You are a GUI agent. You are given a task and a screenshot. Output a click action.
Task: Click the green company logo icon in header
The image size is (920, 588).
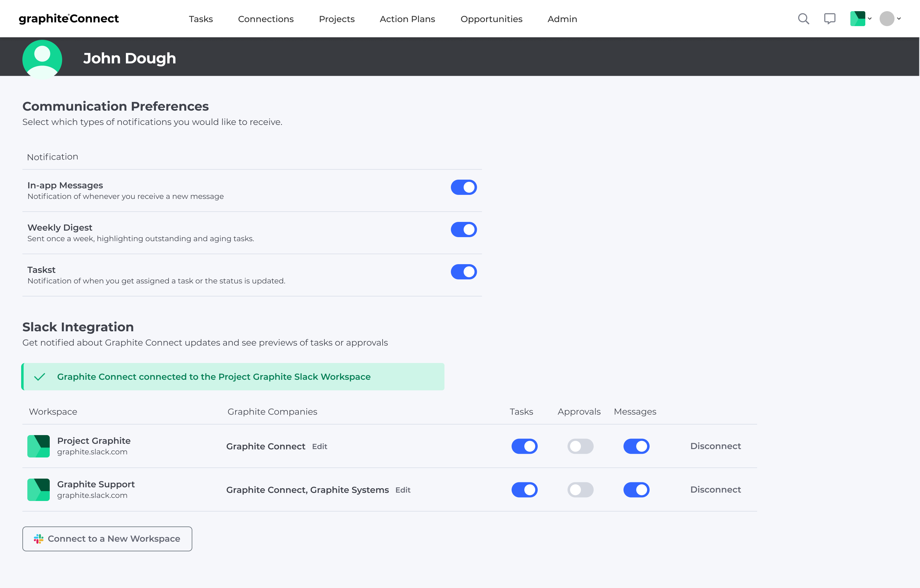point(857,19)
